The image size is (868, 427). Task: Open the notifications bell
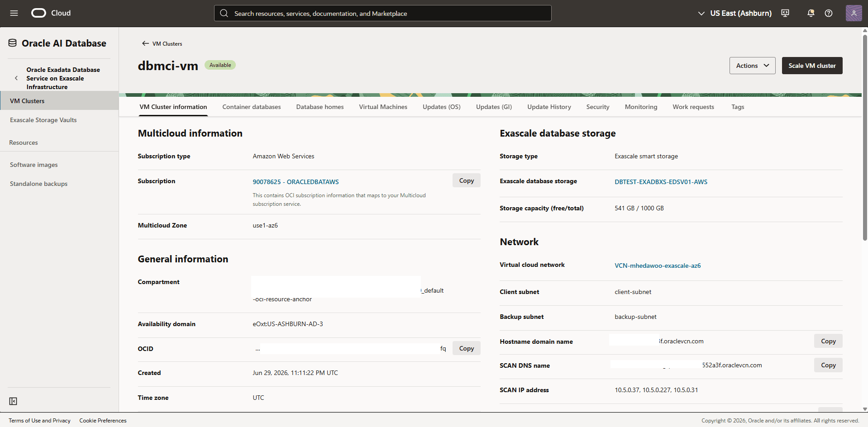click(811, 13)
